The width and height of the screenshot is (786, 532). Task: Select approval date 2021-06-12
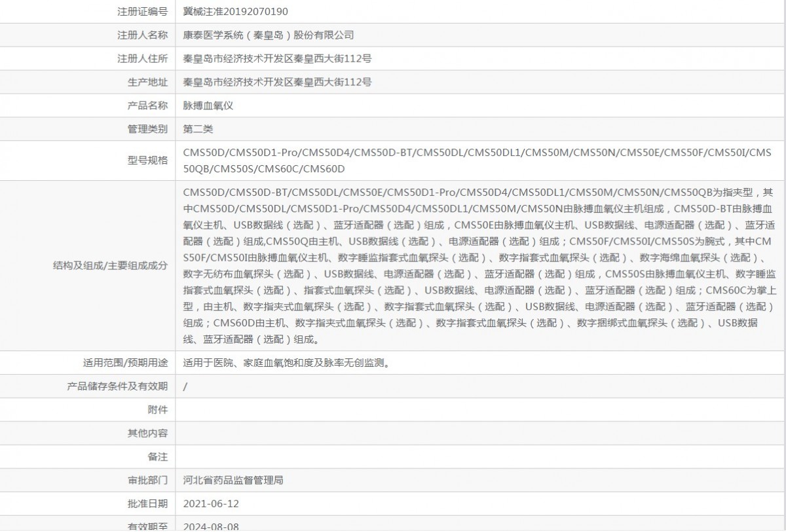point(211,504)
